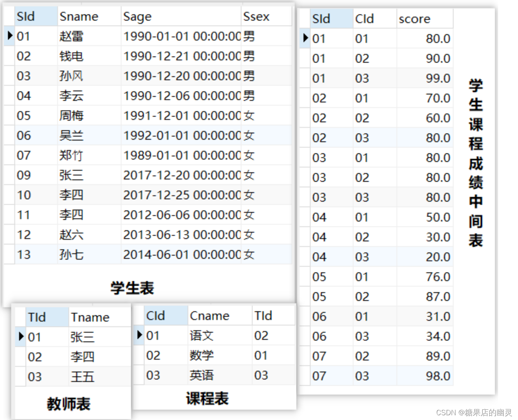Screen dimensions: 518x420
Task: Click the date 2014-06-01 00:00:00 cell
Action: [x=181, y=254]
